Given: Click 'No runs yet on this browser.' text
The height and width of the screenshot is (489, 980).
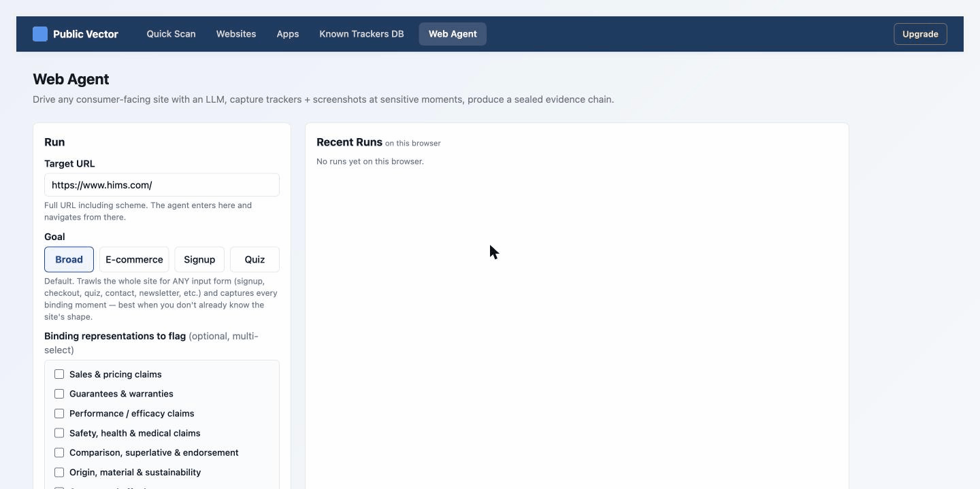Looking at the screenshot, I should 370,161.
